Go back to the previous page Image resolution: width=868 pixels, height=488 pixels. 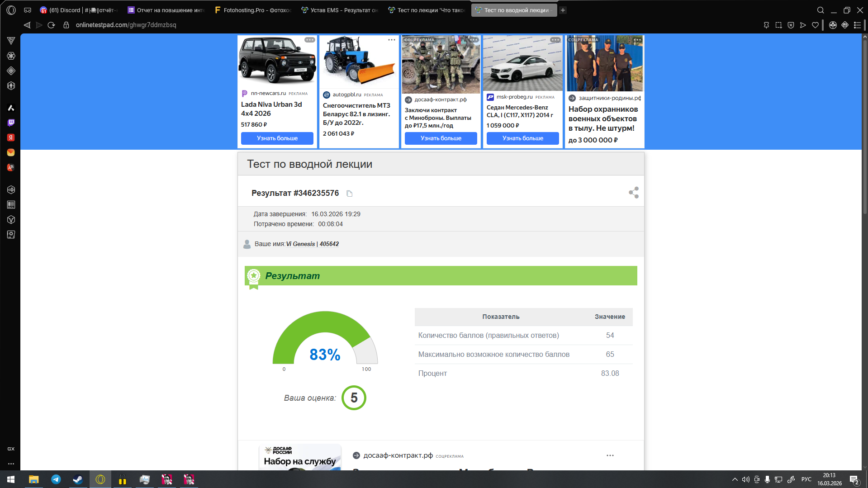click(x=27, y=25)
